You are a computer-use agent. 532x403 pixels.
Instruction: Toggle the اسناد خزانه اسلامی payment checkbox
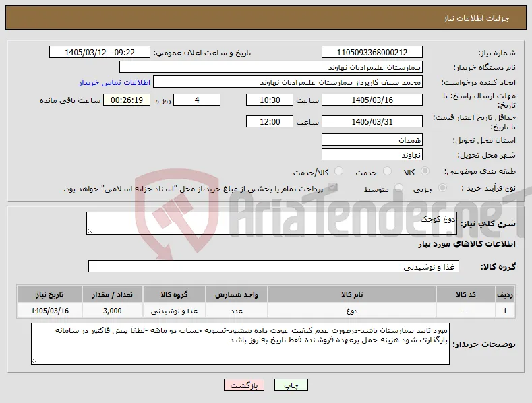pyautogui.click(x=333, y=187)
